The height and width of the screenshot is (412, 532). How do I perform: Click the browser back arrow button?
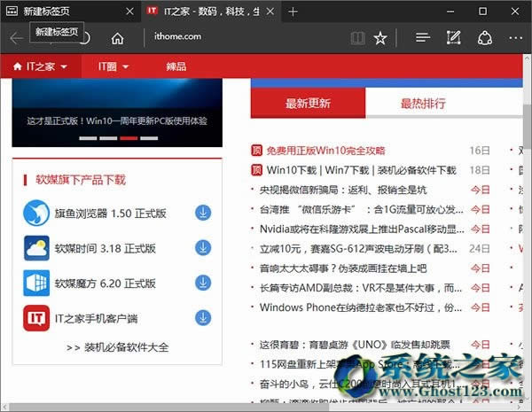[x=16, y=38]
